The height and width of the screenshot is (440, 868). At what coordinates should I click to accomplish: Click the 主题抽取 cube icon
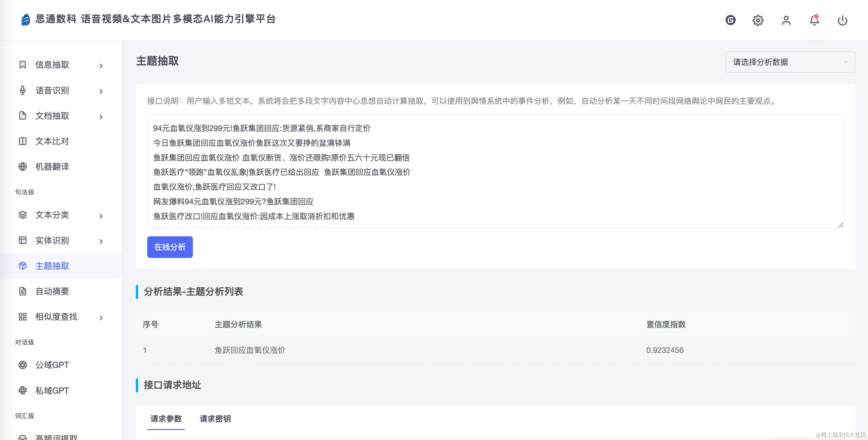click(22, 266)
